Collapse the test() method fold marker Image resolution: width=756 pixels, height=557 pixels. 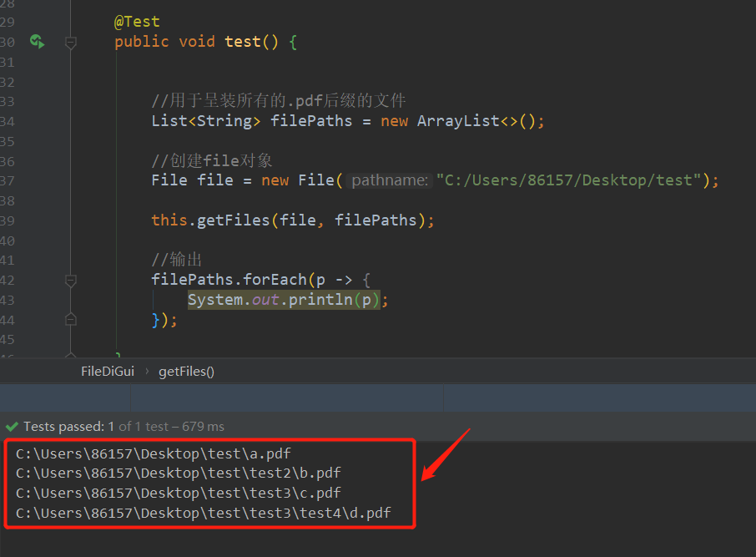70,43
